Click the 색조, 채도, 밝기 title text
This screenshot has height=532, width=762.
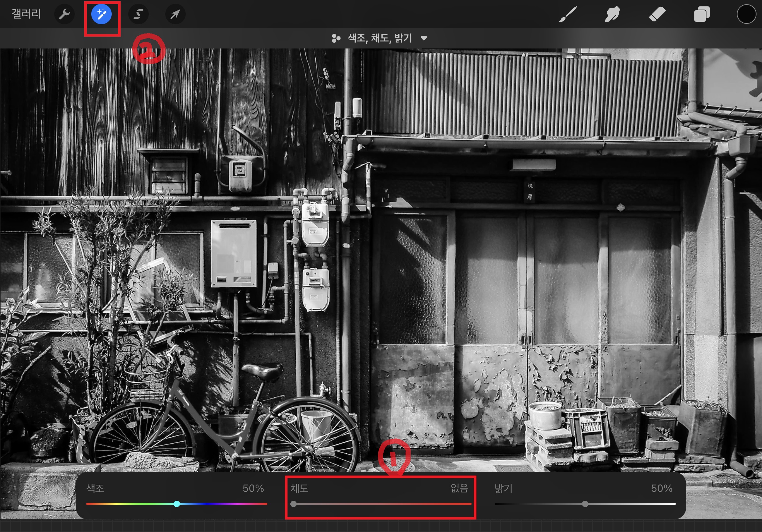point(380,38)
